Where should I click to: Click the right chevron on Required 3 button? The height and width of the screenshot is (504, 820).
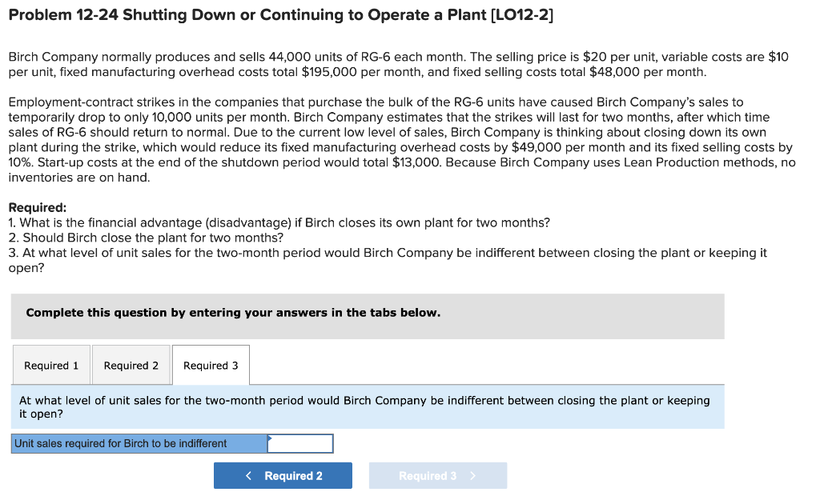pyautogui.click(x=472, y=475)
